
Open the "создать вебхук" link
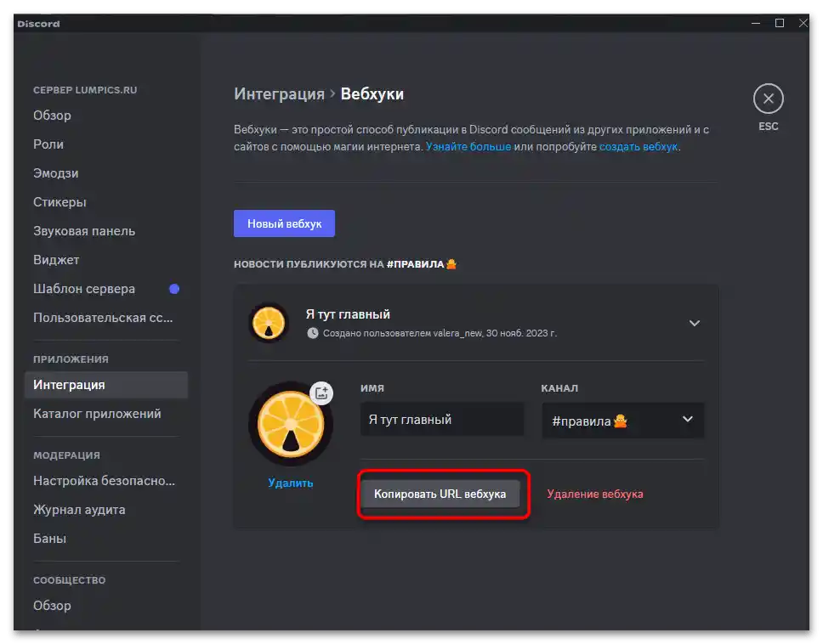coord(639,146)
